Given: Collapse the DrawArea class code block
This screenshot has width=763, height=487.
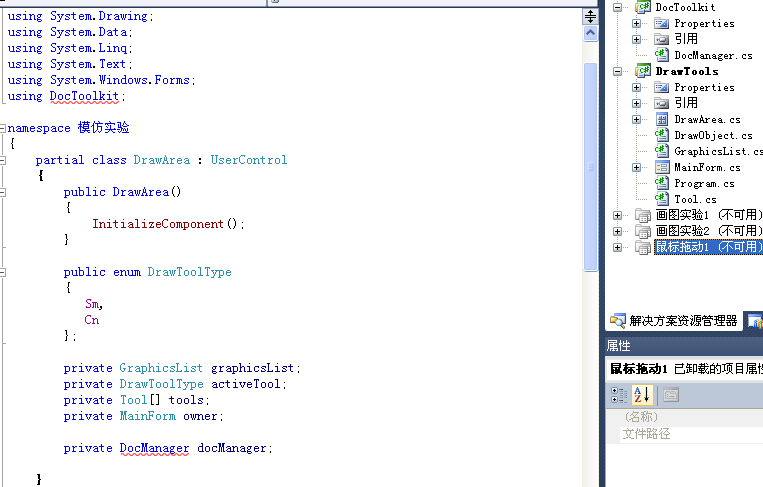Looking at the screenshot, I should [x=2, y=161].
